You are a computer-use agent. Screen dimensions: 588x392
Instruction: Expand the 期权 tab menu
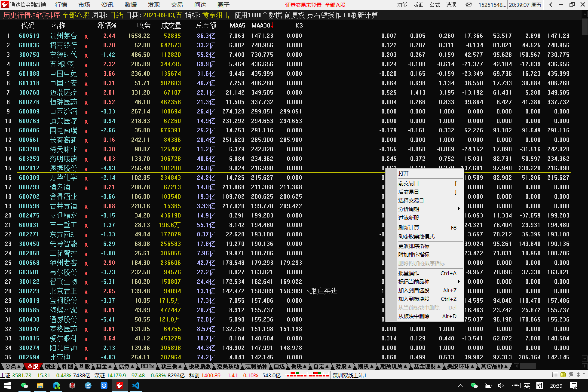pyautogui.click(x=366, y=366)
